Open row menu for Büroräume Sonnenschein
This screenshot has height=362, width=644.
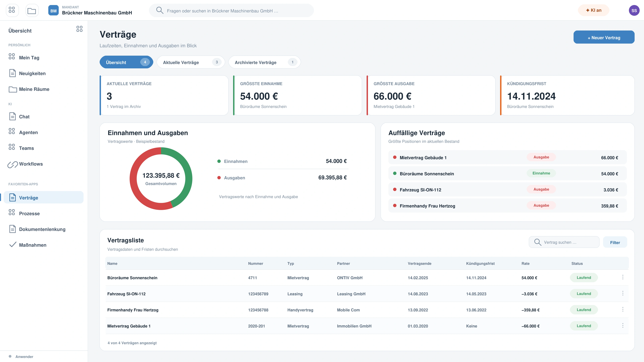623,277
